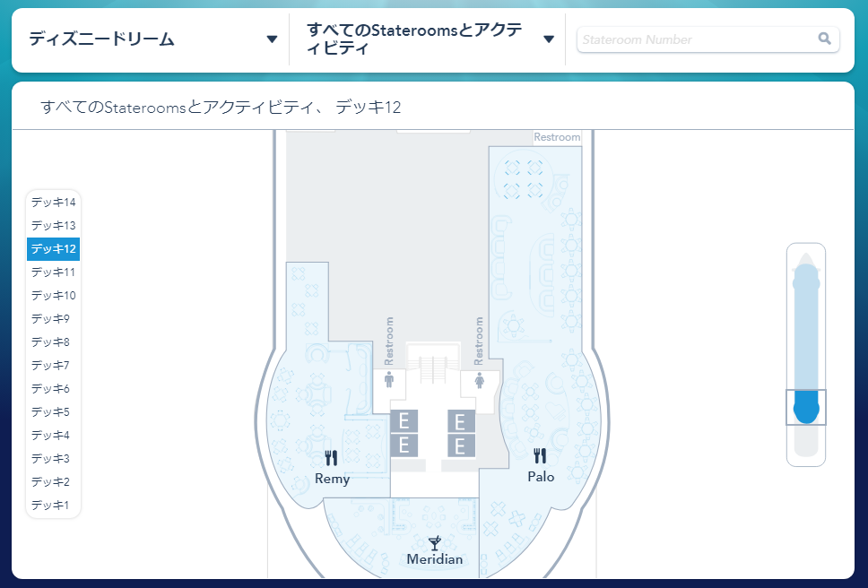Expand the すべてのStateroomsとアクティビティ filter dropdown
This screenshot has height=588, width=868.
pos(428,39)
